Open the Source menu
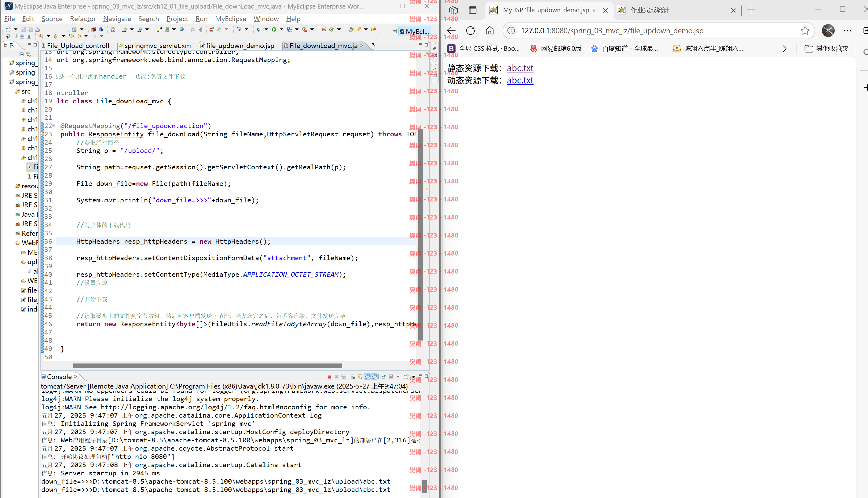 click(x=52, y=19)
